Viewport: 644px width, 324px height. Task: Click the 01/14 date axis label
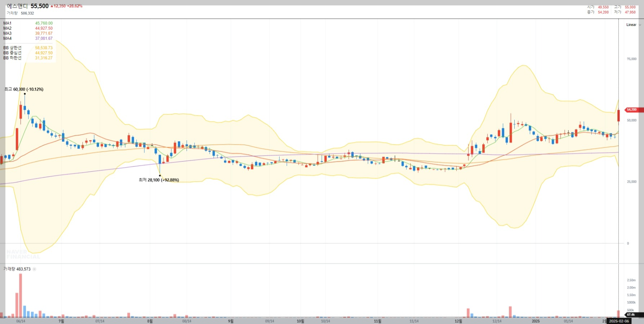[x=568, y=321]
